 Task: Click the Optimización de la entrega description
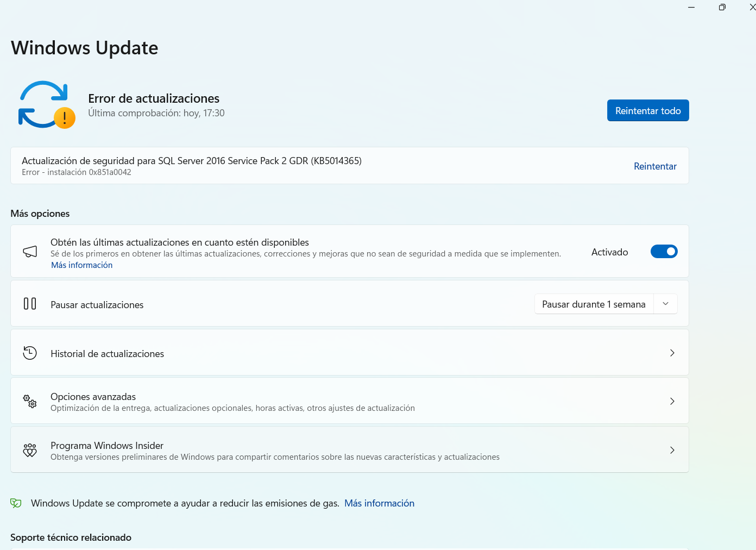[232, 408]
